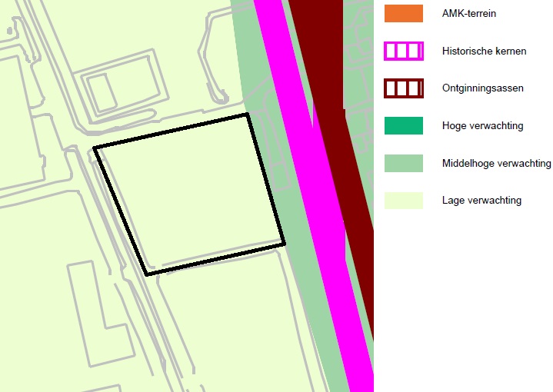Click the orange AMK-terrein legend swatch
Screen dimensions: 553x392
[x=404, y=13]
